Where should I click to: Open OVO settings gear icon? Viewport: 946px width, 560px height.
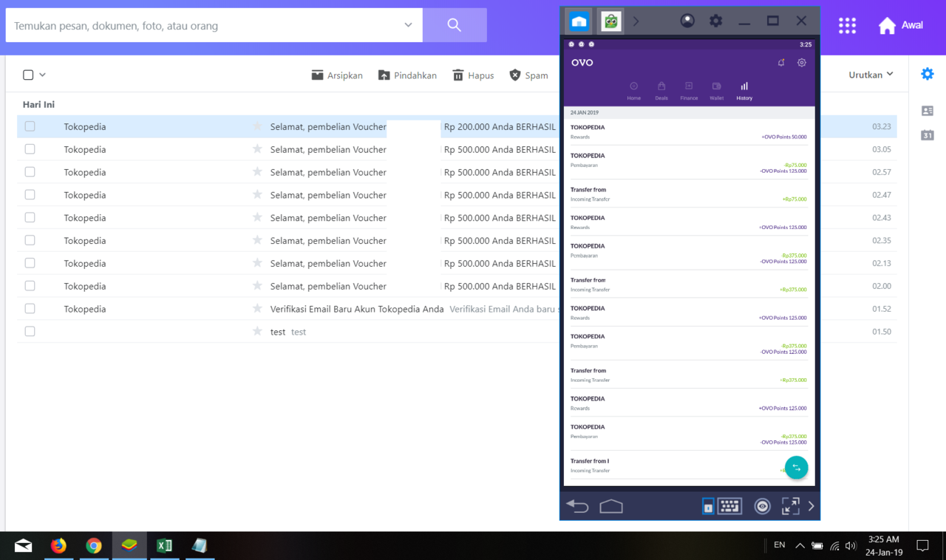coord(801,63)
